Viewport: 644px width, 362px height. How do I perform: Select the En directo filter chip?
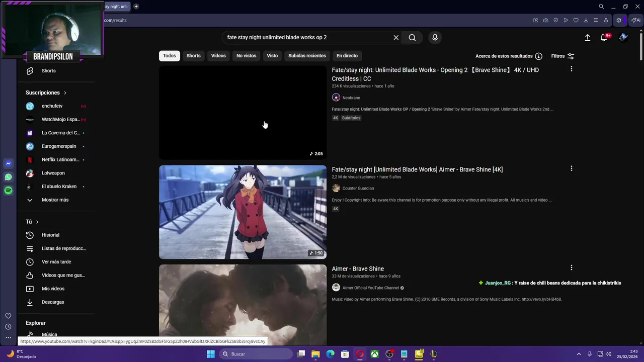(347, 56)
